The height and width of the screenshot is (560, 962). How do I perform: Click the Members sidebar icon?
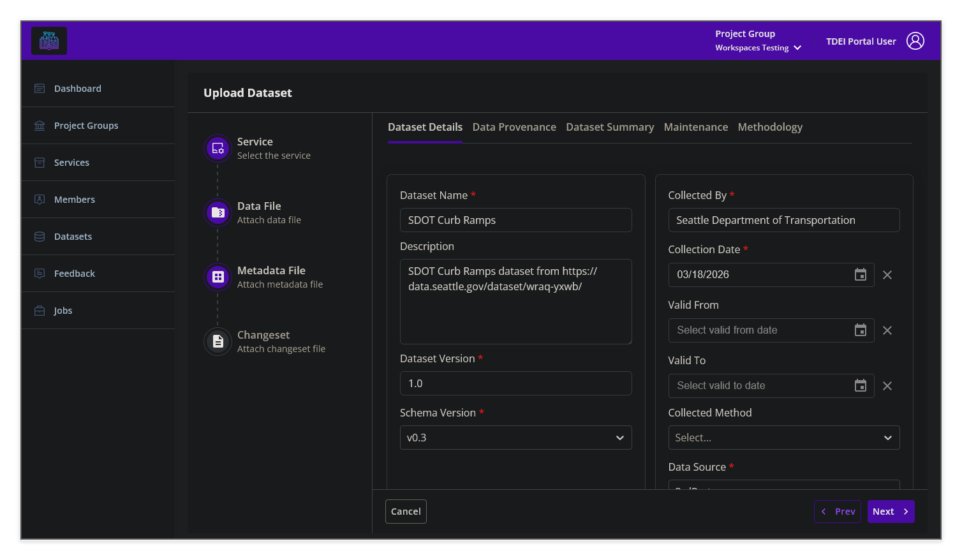click(40, 199)
